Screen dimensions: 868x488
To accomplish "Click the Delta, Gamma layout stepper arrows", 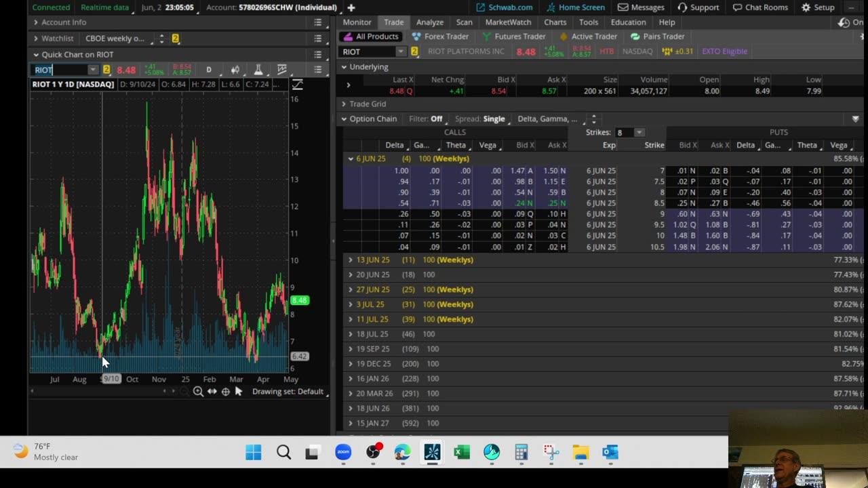I will (593, 119).
